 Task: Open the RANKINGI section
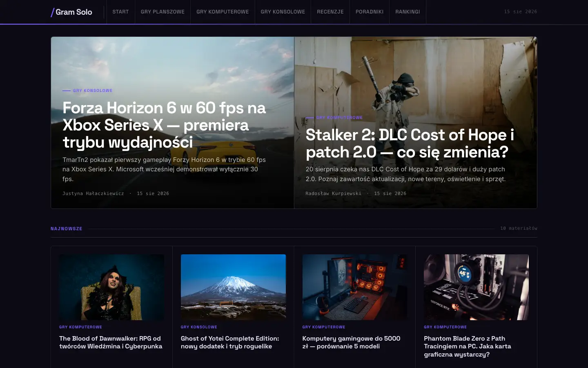coord(408,12)
